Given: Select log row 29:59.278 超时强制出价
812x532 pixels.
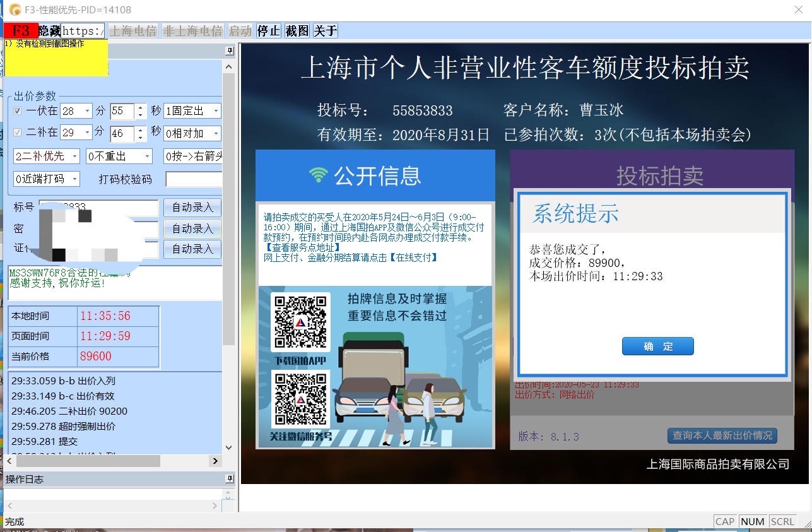Looking at the screenshot, I should [x=63, y=426].
